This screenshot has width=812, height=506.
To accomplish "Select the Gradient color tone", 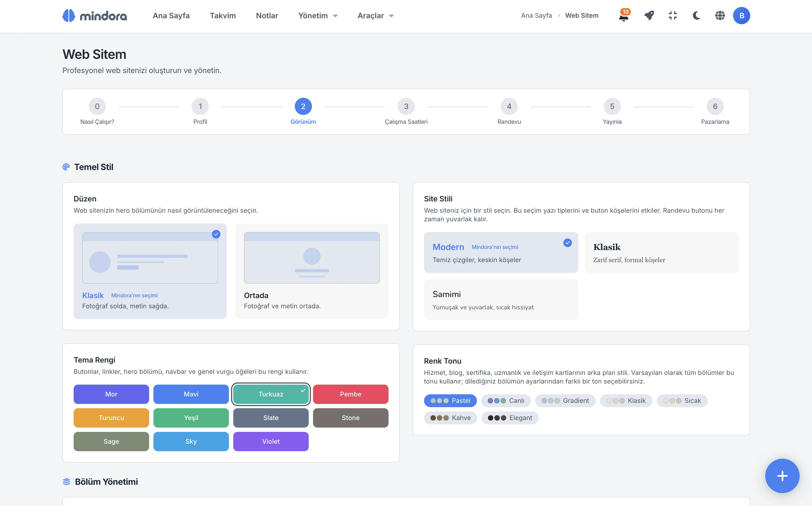I will click(565, 401).
